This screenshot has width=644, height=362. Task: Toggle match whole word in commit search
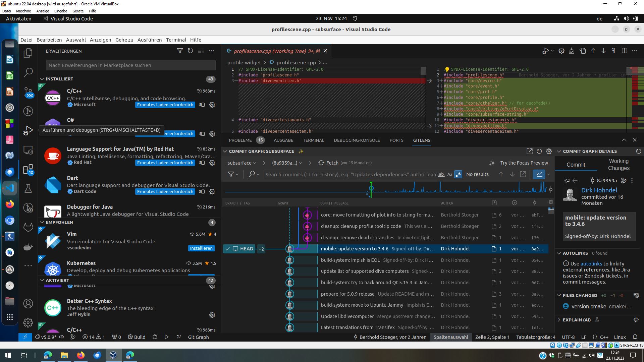click(x=441, y=174)
